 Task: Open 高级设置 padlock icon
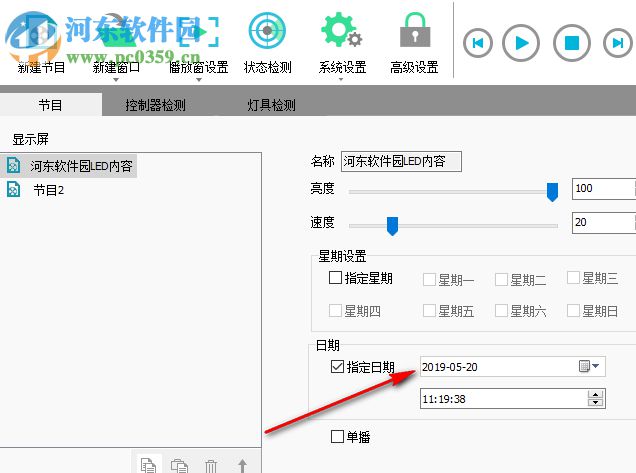415,30
